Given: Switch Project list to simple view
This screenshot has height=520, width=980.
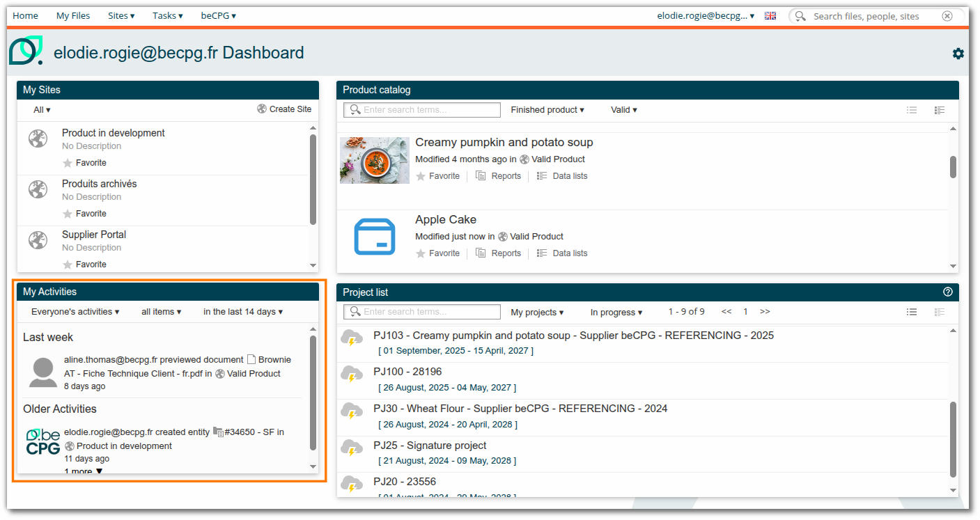Looking at the screenshot, I should [912, 312].
